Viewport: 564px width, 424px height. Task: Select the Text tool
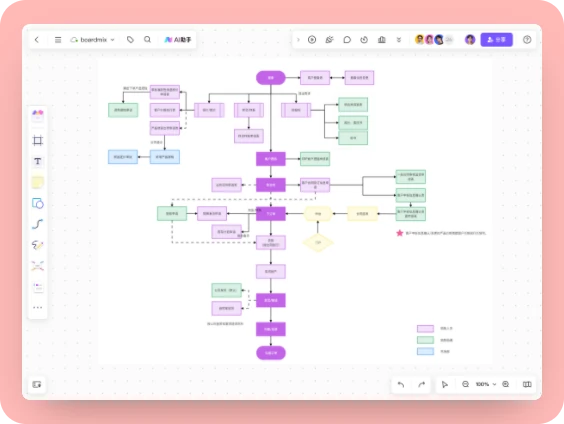coord(37,161)
